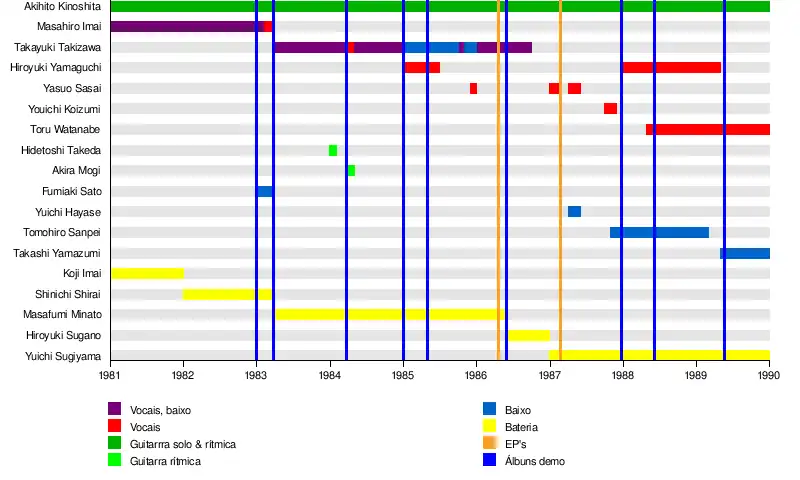The image size is (800, 480).
Task: Click the purple Vocais, baixo legend swatch
Action: pyautogui.click(x=114, y=408)
